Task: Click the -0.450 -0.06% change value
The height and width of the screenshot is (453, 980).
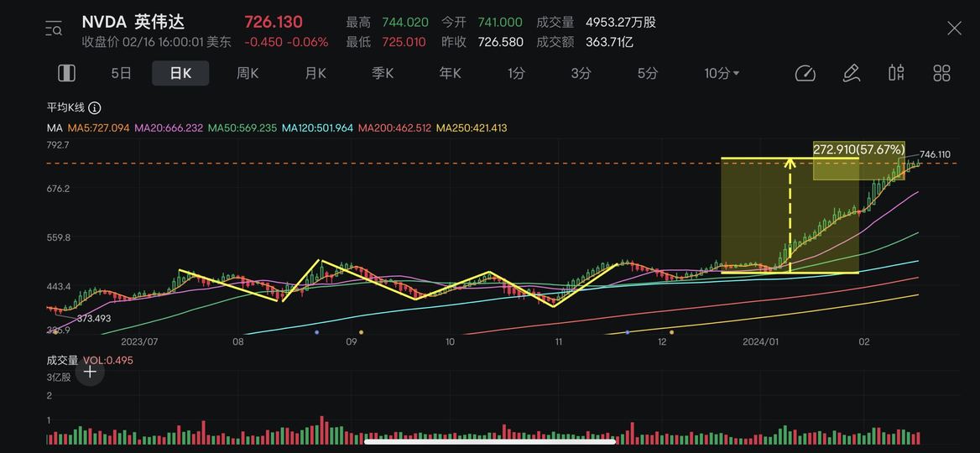Action: click(286, 43)
